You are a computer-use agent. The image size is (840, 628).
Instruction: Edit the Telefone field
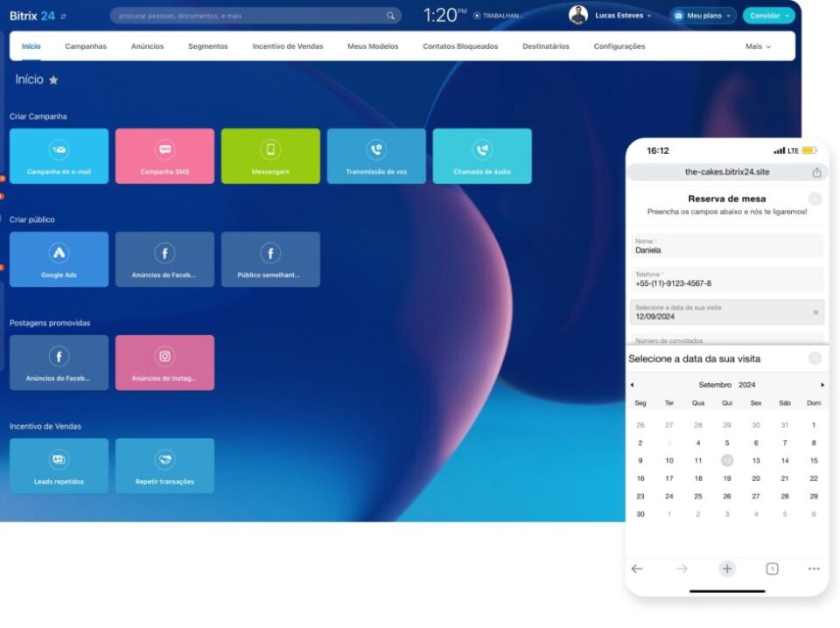pos(727,280)
